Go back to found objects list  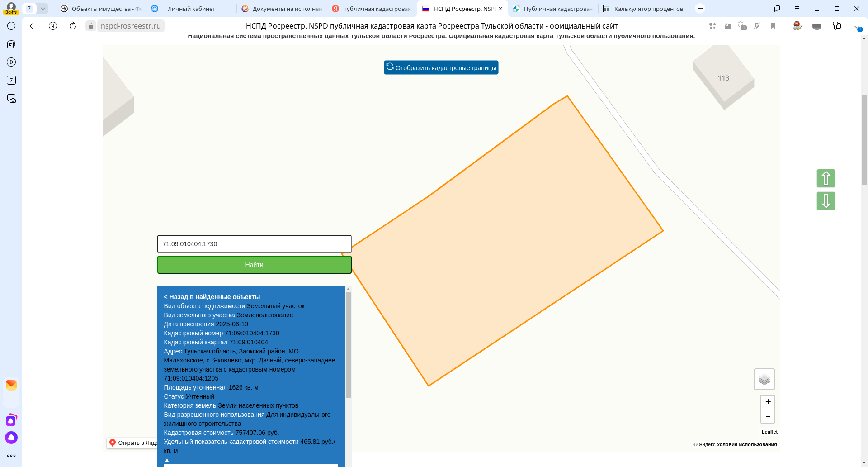tap(212, 297)
